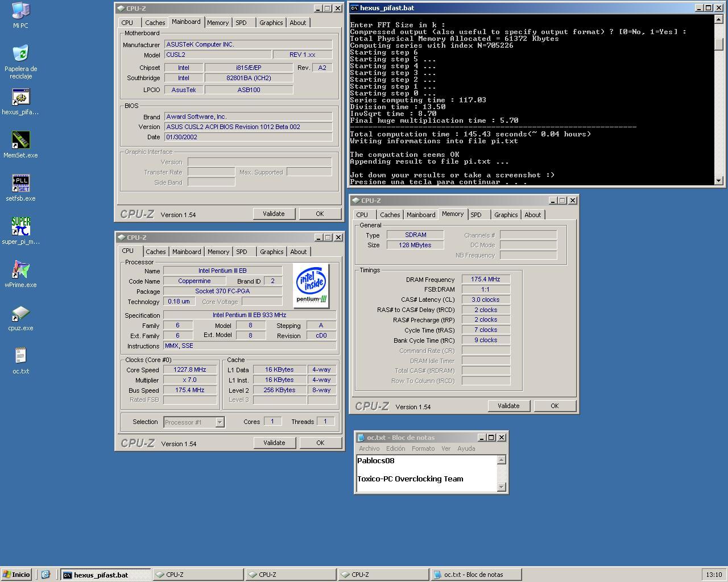Click OK in the processor CPU-Z window

click(320, 443)
